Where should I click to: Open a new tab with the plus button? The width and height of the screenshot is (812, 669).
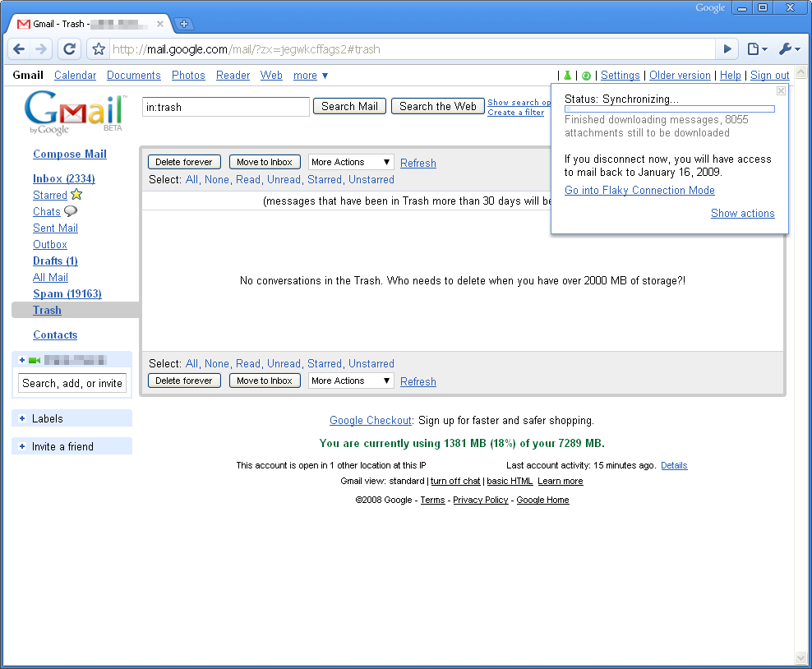[183, 24]
